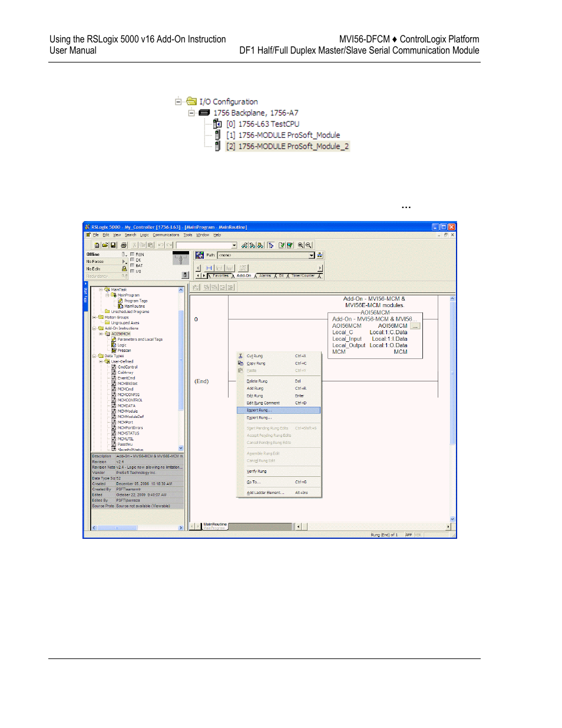Click the Verify controller toolbar icon
The image size is (562, 728).
(x=289, y=245)
